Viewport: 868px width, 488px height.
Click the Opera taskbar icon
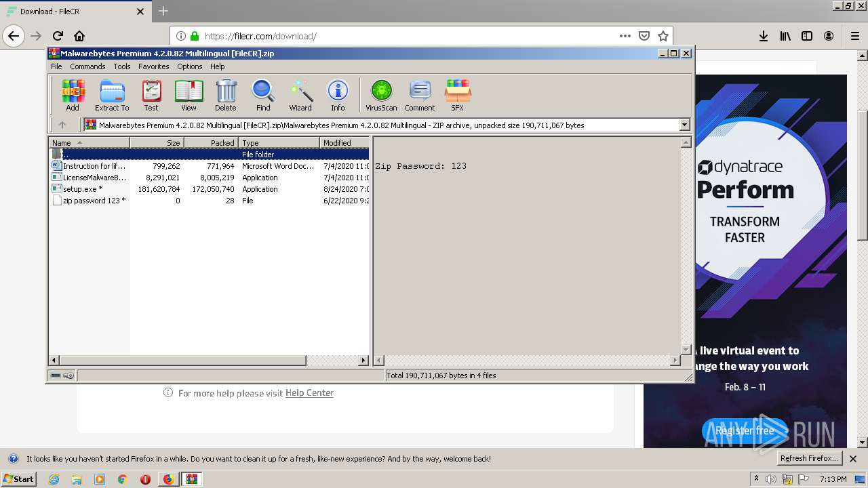click(145, 479)
